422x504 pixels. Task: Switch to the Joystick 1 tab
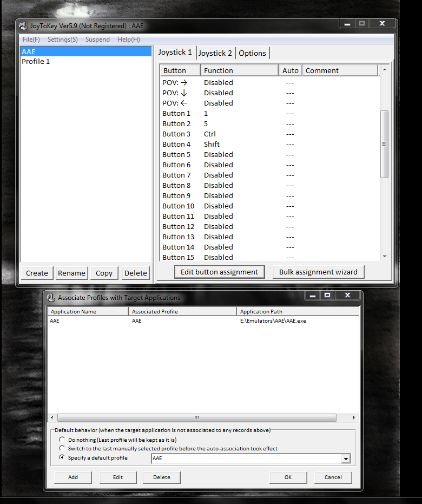pyautogui.click(x=175, y=52)
